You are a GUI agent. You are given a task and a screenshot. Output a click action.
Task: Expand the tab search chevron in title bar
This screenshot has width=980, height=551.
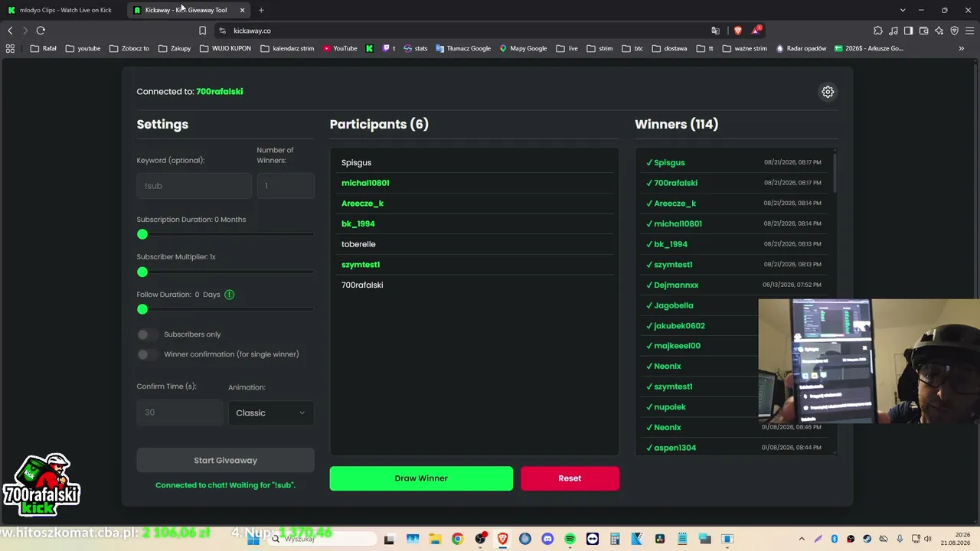coord(903,10)
